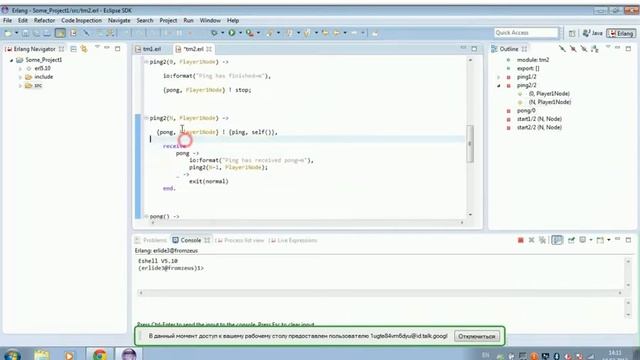The width and height of the screenshot is (640, 360).
Task: Click the red Terminate console icon
Action: pos(520,240)
